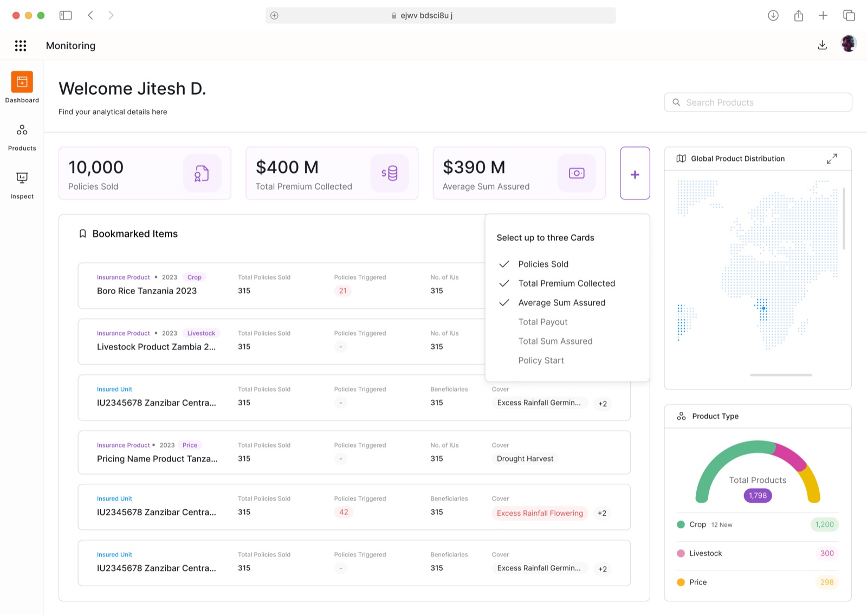Click the 21 policies triggered badge
The image size is (867, 616).
pyautogui.click(x=343, y=291)
